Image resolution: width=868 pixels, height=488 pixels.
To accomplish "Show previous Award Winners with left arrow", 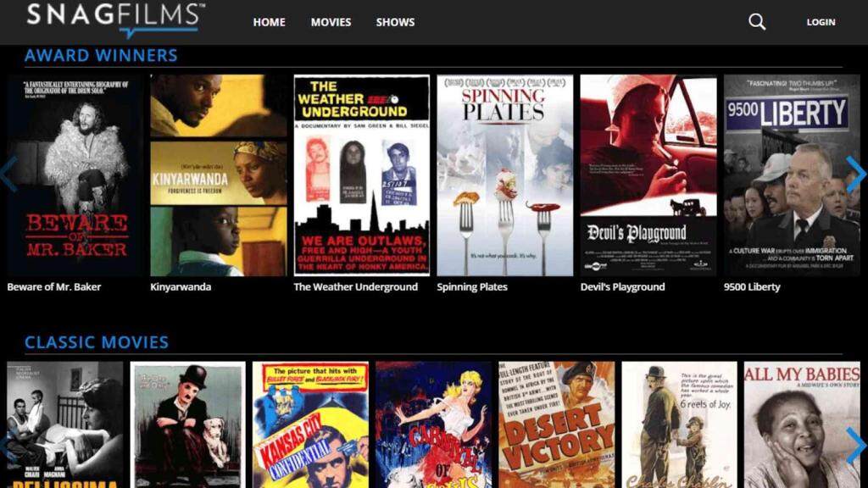I will [8, 175].
